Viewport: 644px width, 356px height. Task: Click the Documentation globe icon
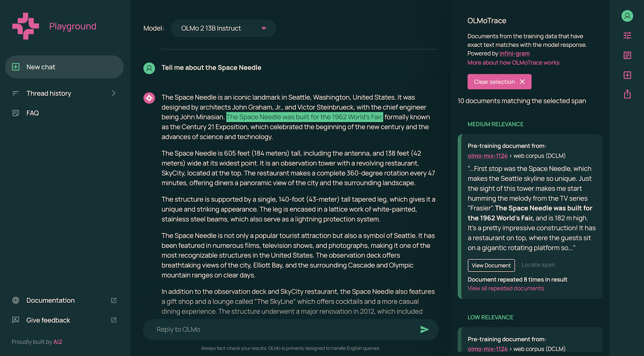tap(16, 301)
